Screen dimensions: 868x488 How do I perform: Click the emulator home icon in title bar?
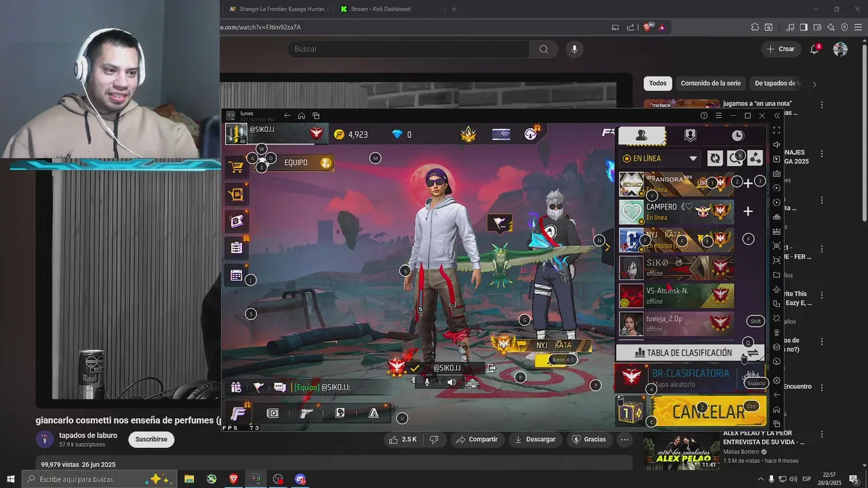coord(302,116)
